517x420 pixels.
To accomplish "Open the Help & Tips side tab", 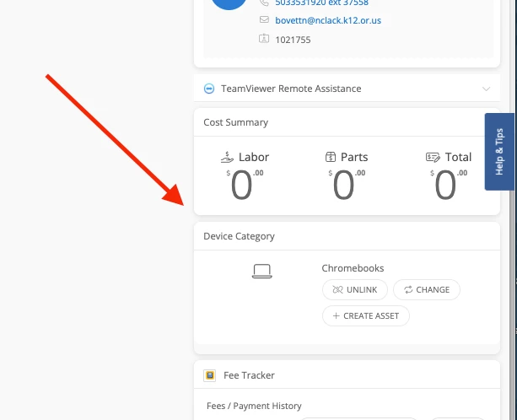I will coord(499,152).
